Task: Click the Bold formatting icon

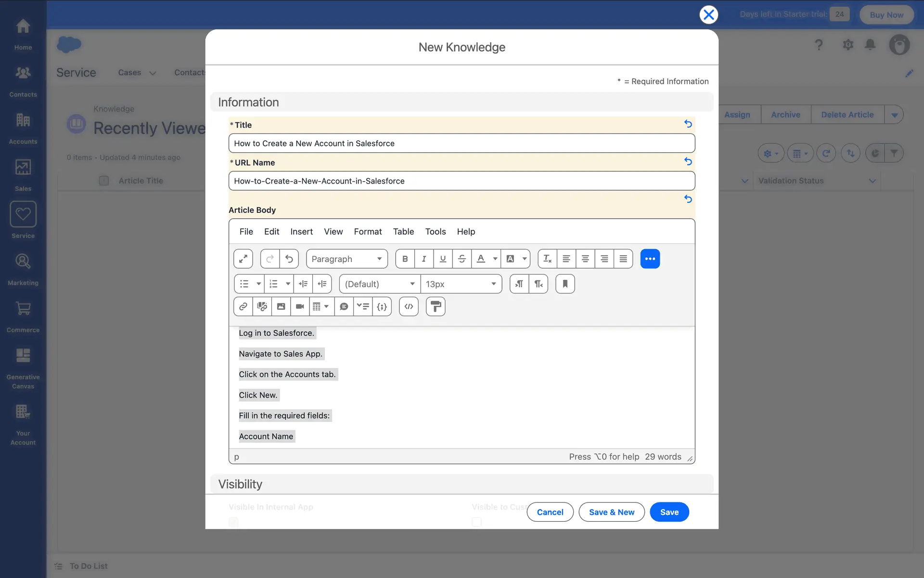Action: [405, 259]
